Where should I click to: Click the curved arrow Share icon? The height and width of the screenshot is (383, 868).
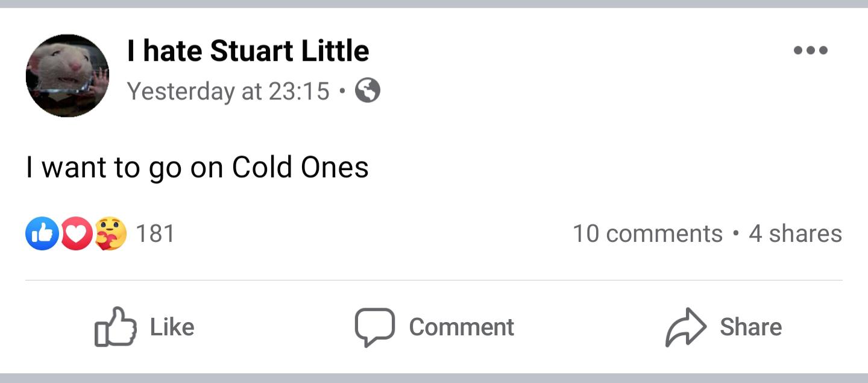[685, 327]
